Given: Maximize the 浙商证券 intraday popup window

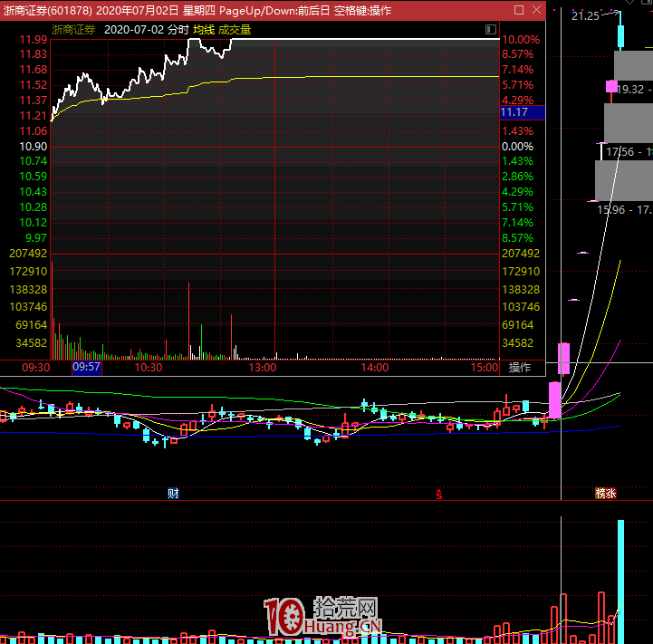Looking at the screenshot, I should pyautogui.click(x=519, y=10).
